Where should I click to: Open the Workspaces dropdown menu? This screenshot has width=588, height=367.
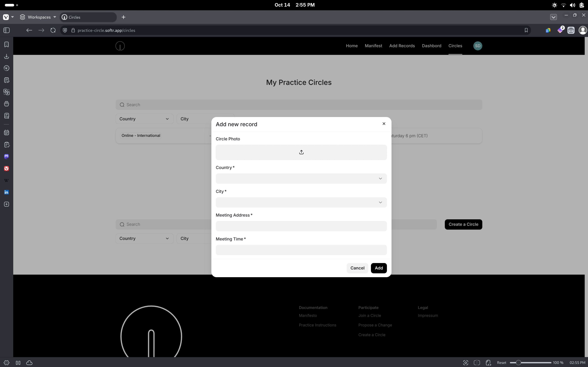(x=38, y=17)
